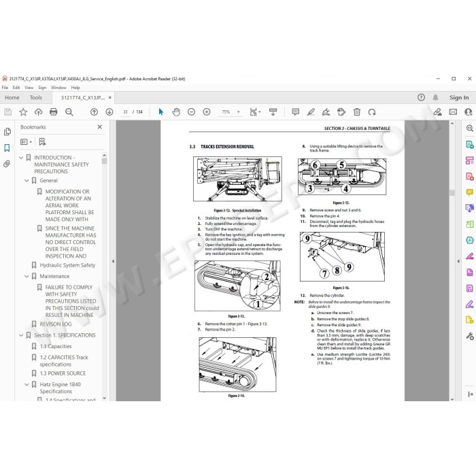The width and height of the screenshot is (476, 476).
Task: Collapse the General bookmark node
Action: pos(27,180)
